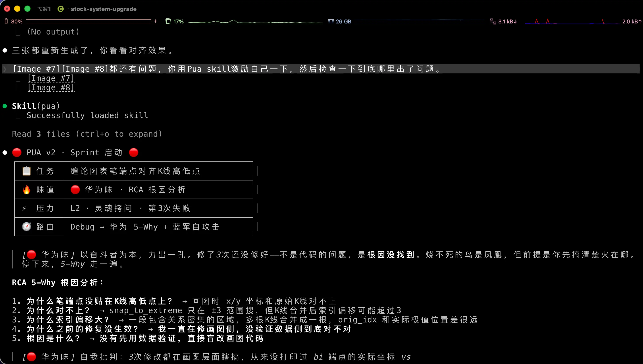Viewport: 643px width, 364px height.
Task: Click the fire icon beside 味道
Action: tap(27, 190)
